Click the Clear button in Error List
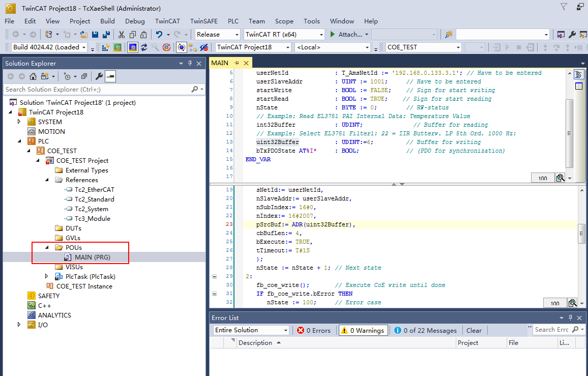The image size is (588, 376). (474, 330)
